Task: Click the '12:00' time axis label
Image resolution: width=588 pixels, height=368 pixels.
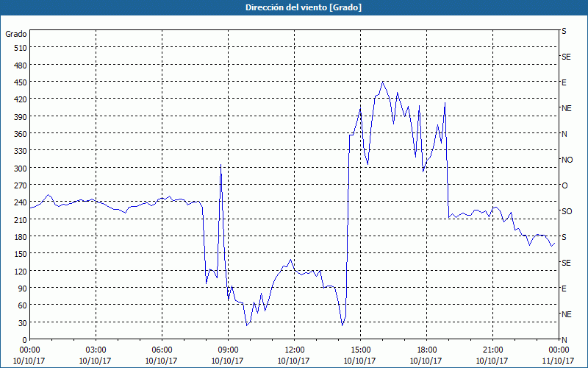Action: pos(294,350)
